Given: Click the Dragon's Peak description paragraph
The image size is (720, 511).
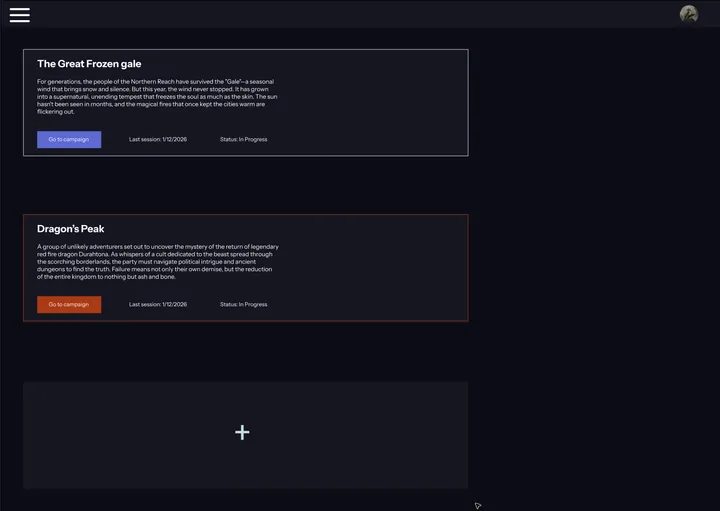Looking at the screenshot, I should point(158,261).
